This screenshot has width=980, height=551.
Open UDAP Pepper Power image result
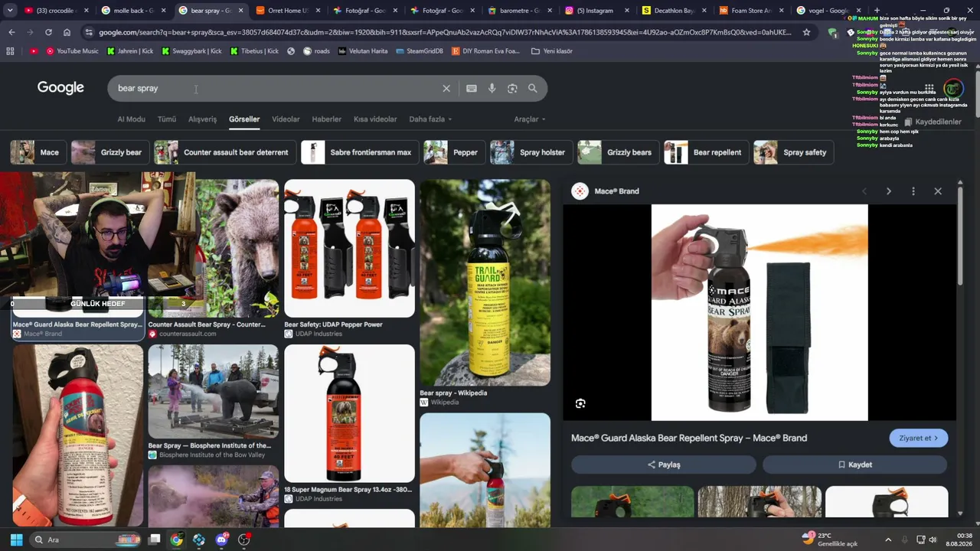click(x=349, y=248)
